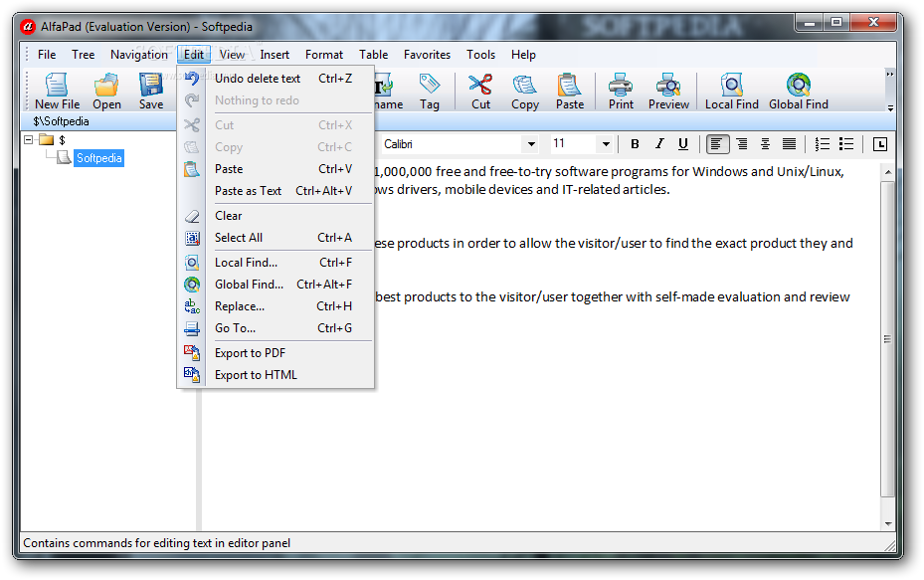The height and width of the screenshot is (580, 924).
Task: Toggle italic formatting
Action: tap(659, 144)
